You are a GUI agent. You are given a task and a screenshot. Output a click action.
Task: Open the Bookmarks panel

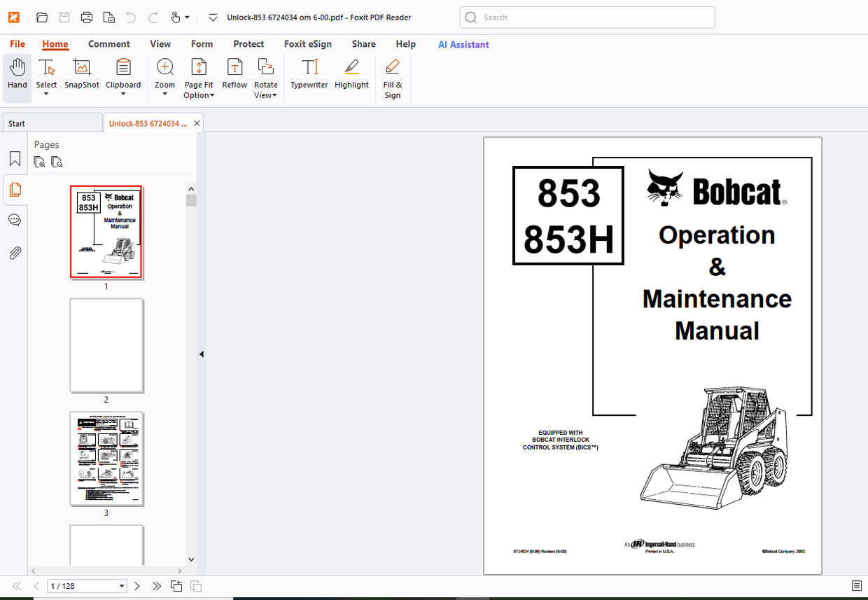click(15, 158)
